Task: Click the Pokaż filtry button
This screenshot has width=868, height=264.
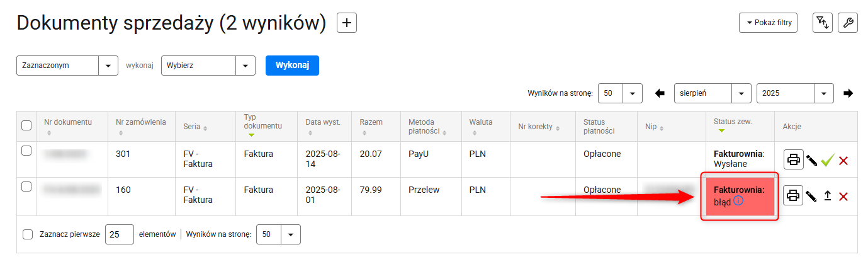Action: coord(769,23)
